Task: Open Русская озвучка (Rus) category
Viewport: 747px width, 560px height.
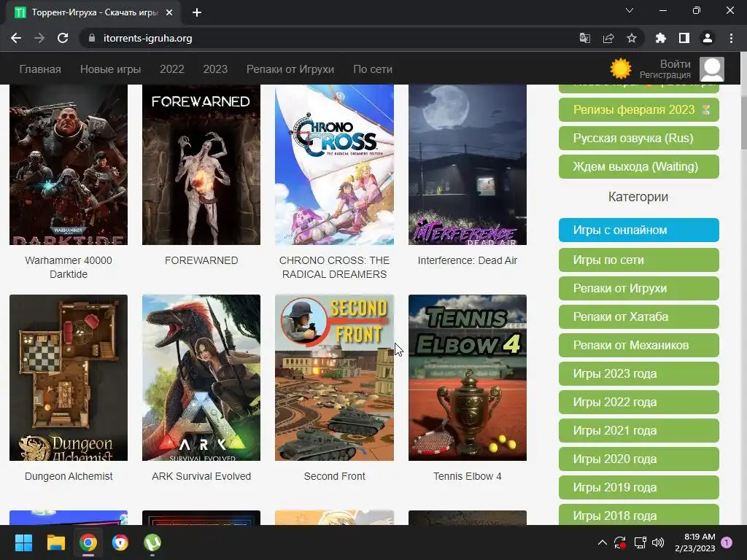Action: 639,138
